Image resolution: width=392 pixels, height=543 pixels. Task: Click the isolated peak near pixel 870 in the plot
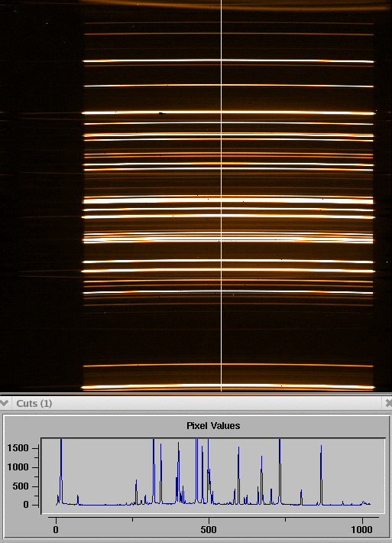[x=321, y=474]
